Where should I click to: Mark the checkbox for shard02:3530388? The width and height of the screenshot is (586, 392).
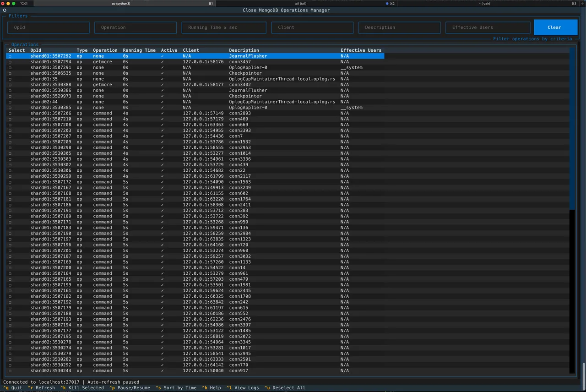(x=10, y=85)
